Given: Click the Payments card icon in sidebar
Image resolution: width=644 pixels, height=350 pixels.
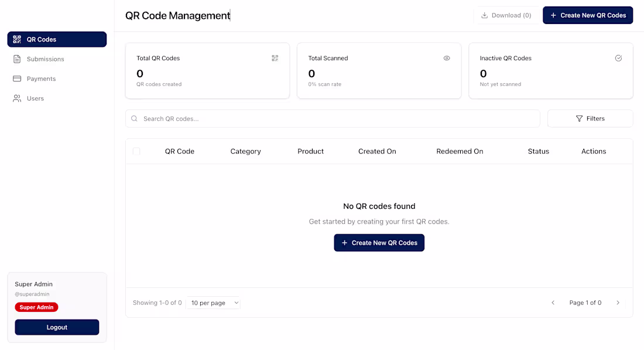Looking at the screenshot, I should point(17,78).
